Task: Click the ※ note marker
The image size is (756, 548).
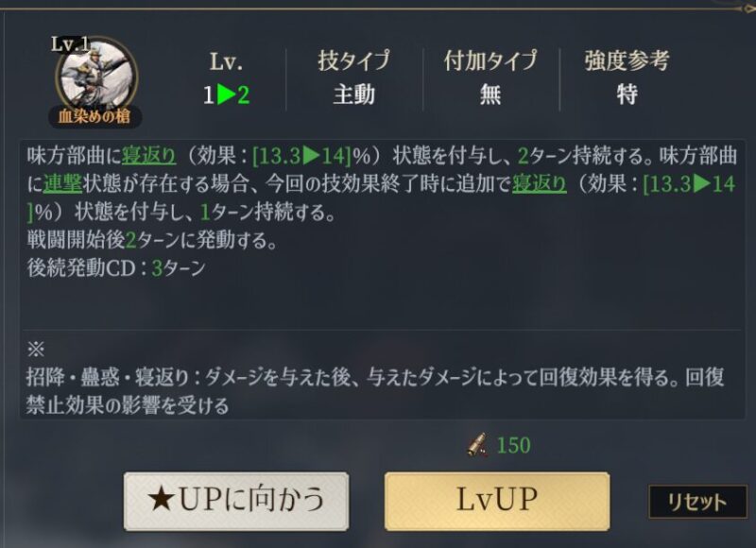Action: (36, 349)
